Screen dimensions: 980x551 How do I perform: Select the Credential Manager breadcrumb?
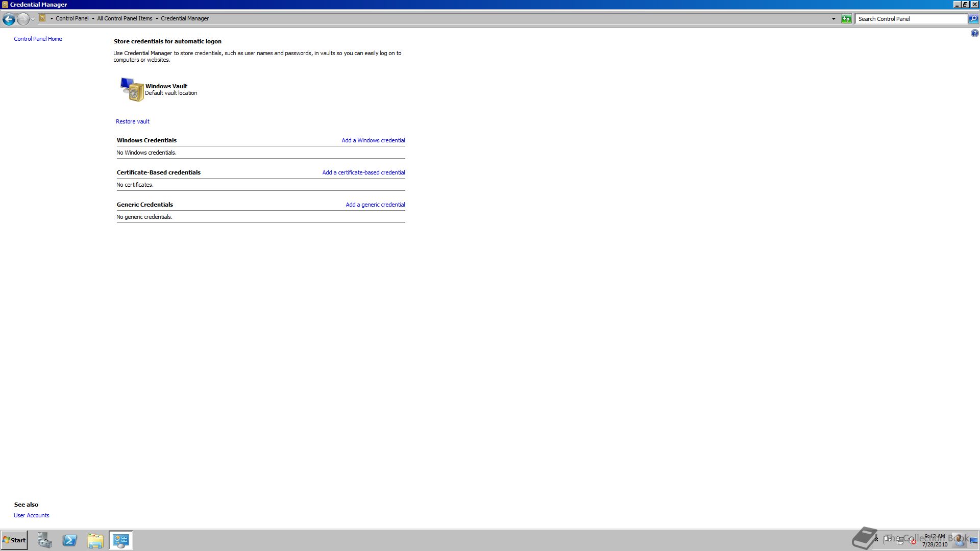(185, 18)
